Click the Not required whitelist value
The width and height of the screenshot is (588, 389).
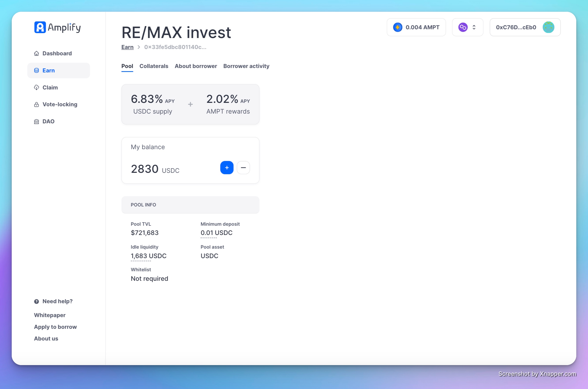(x=149, y=279)
